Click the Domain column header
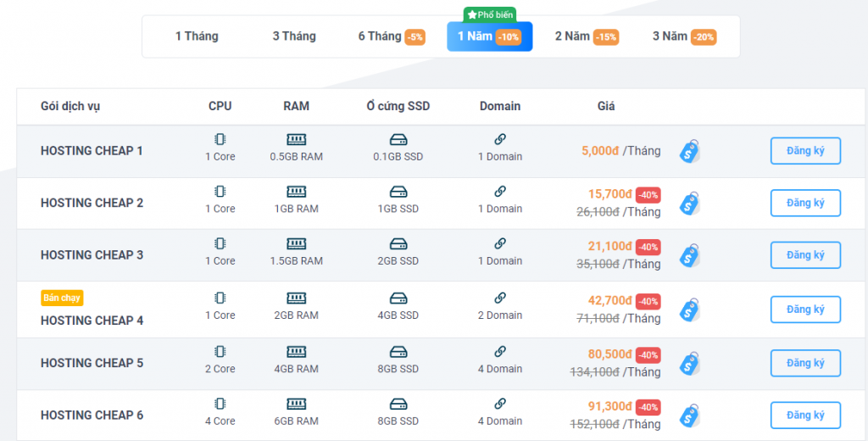 click(500, 106)
